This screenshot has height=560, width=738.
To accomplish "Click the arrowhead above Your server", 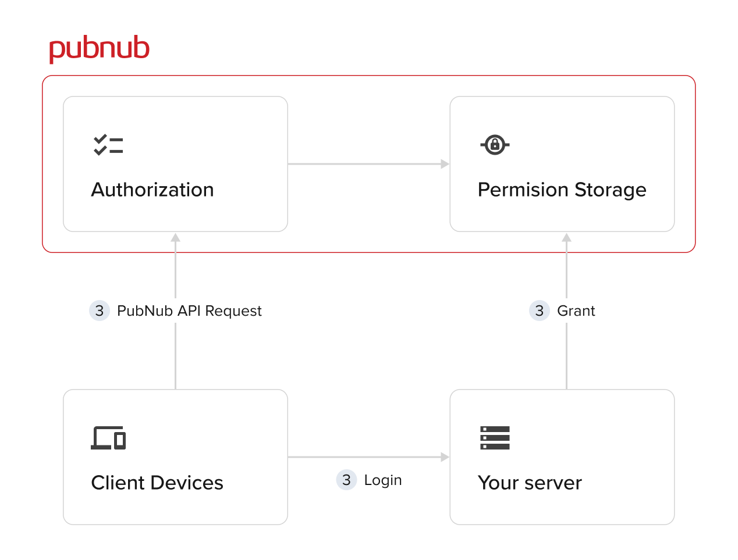I will coord(566,238).
